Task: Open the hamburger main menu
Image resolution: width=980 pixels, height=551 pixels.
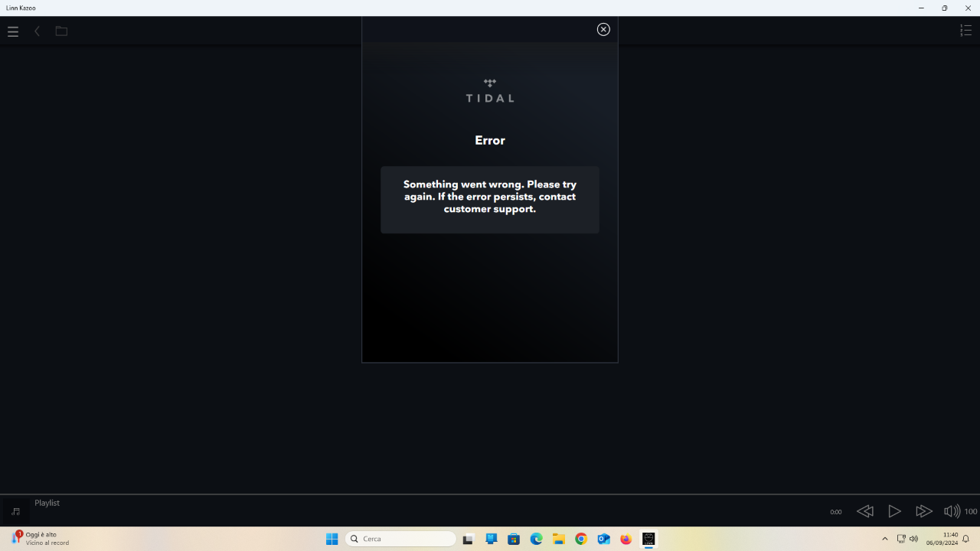Action: pos(13,31)
